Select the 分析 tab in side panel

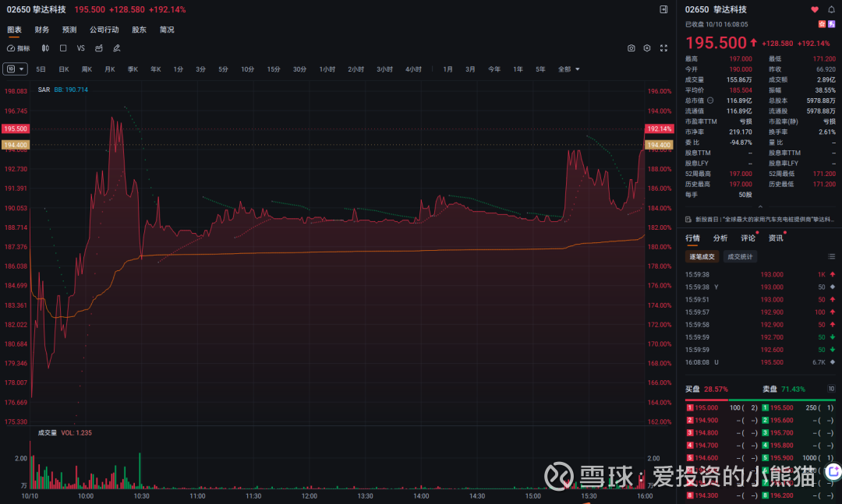click(x=720, y=238)
